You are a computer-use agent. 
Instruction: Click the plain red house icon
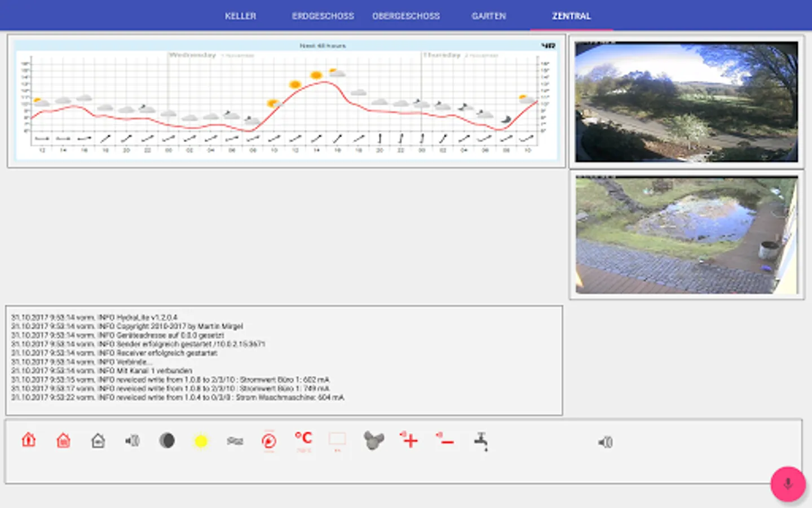point(64,440)
